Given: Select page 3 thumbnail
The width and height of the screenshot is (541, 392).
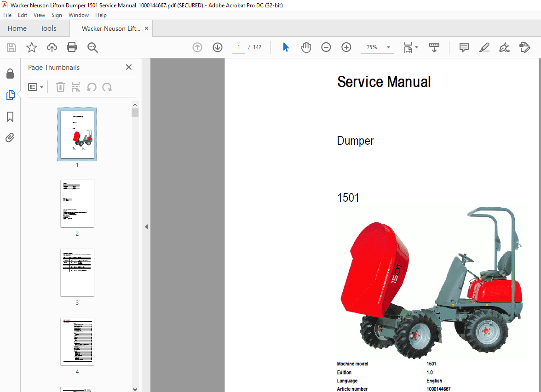Looking at the screenshot, I should coord(77,273).
